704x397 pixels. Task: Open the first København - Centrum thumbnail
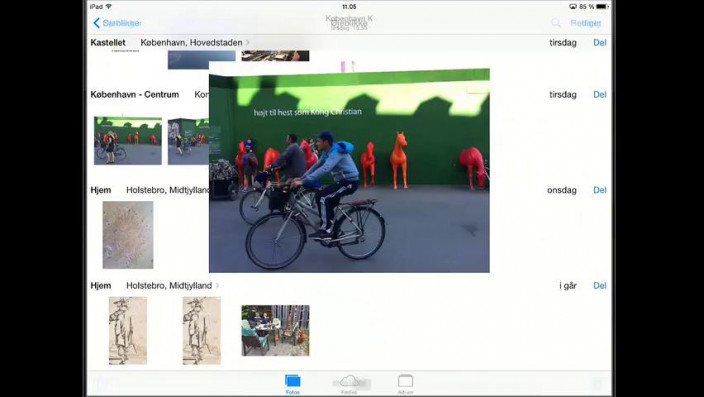(128, 141)
